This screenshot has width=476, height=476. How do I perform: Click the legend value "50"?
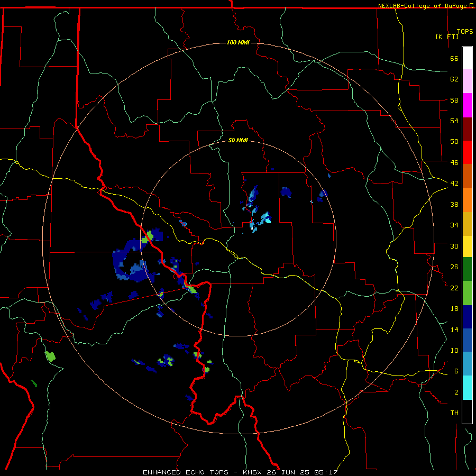pyautogui.click(x=454, y=141)
